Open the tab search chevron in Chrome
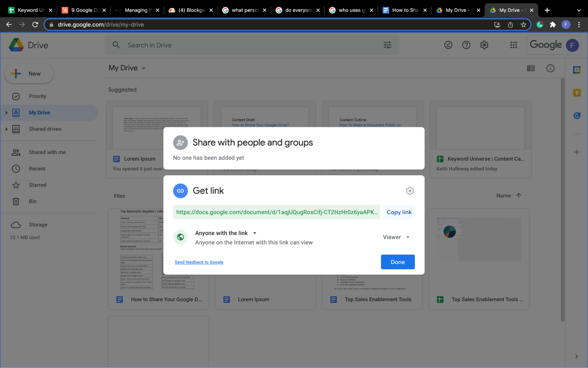588x368 pixels. point(579,10)
